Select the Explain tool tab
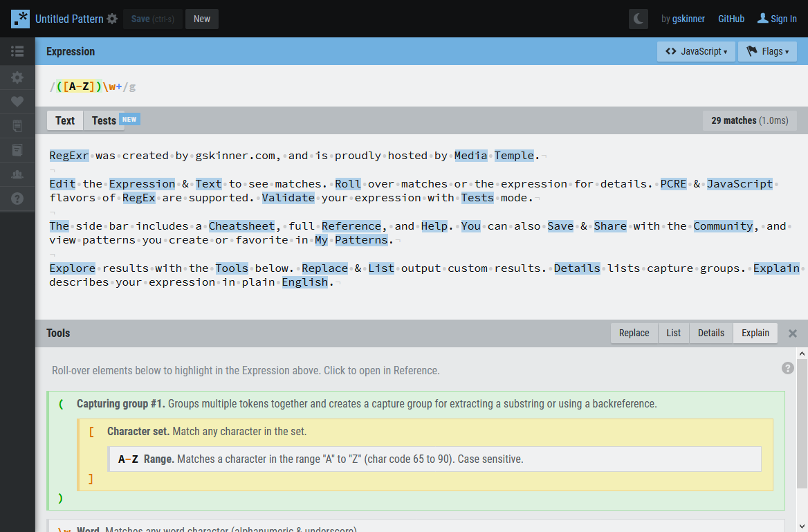 pyautogui.click(x=755, y=333)
